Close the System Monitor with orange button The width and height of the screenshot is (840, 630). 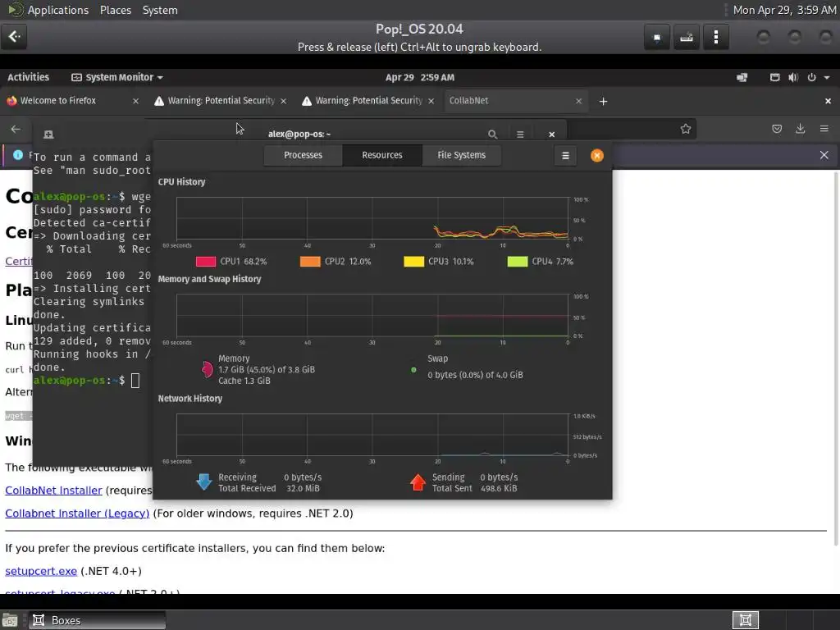pos(597,155)
